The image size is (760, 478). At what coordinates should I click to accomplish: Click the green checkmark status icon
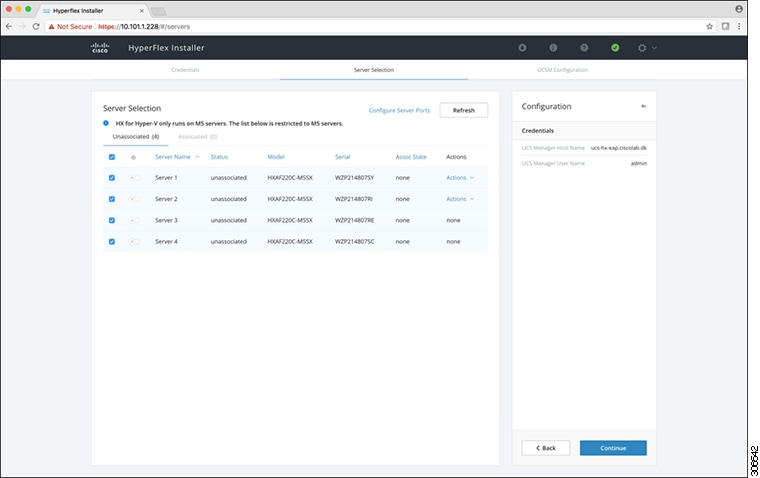click(615, 47)
